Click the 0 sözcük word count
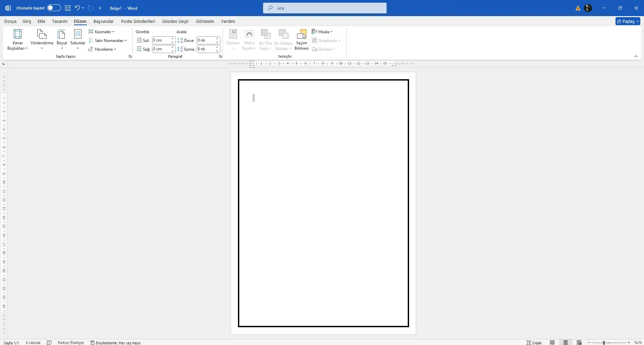Image resolution: width=644 pixels, height=345 pixels. click(33, 343)
